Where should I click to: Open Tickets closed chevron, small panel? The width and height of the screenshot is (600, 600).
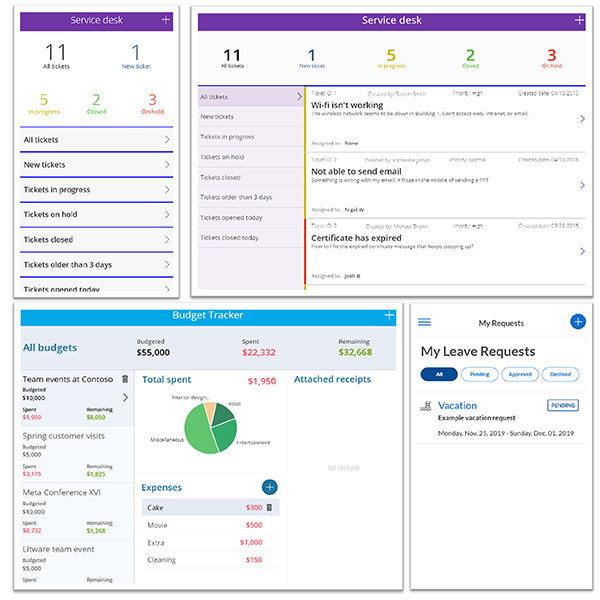(x=167, y=240)
